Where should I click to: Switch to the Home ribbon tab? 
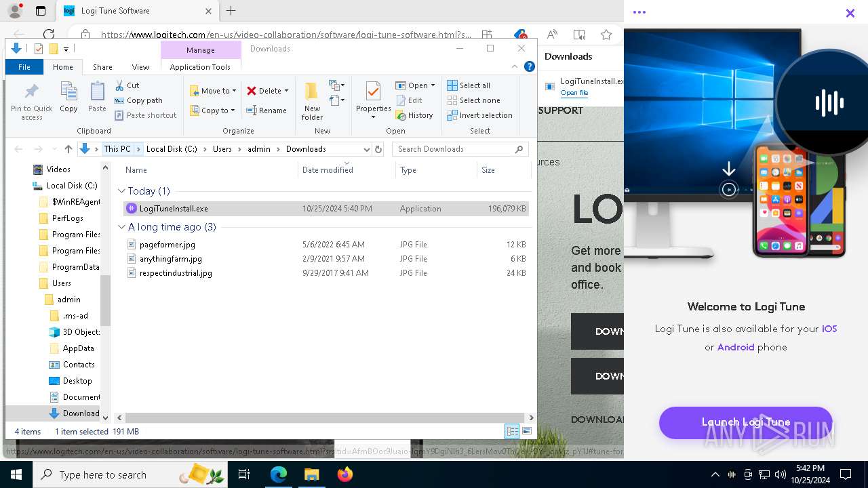point(62,67)
